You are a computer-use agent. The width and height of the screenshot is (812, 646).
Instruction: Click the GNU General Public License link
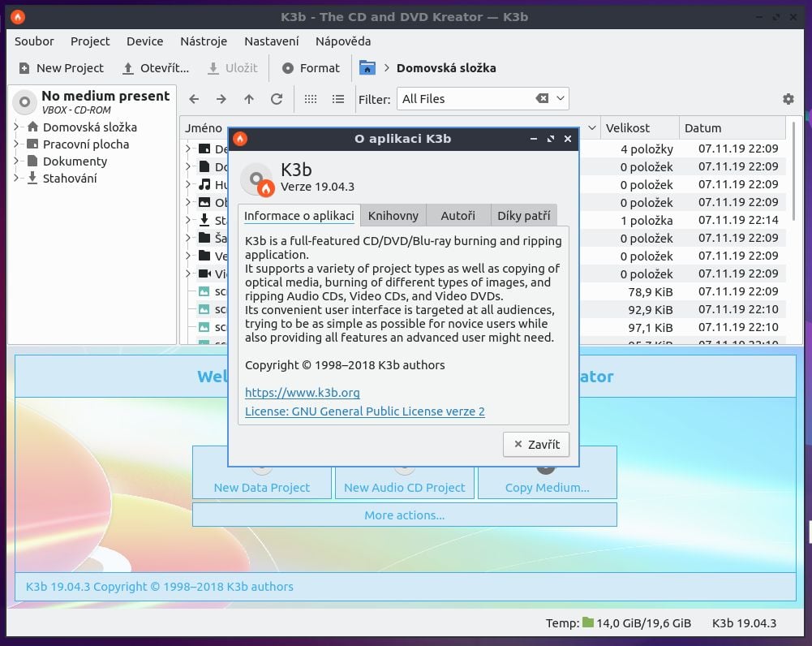[364, 411]
